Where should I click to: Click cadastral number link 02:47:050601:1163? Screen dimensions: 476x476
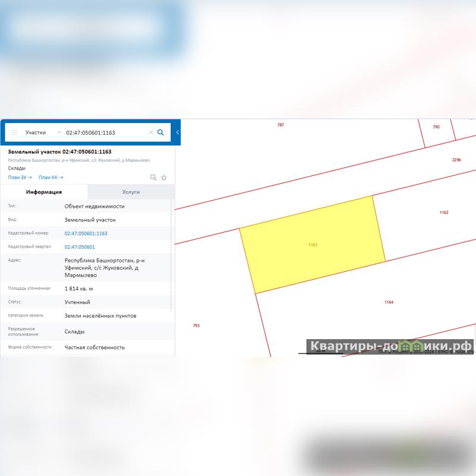86,233
